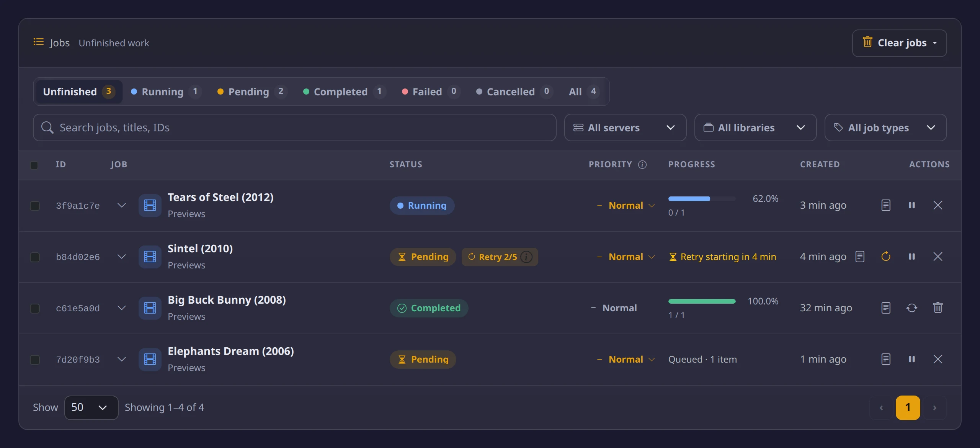Screen dimensions: 980x448
Task: Switch to the Running tab
Action: click(166, 92)
